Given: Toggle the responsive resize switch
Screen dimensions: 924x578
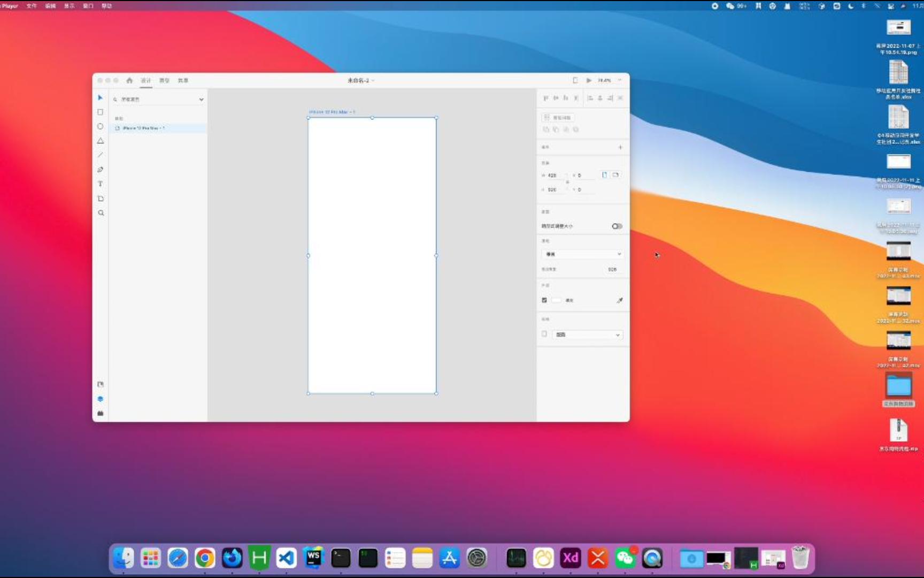Looking at the screenshot, I should click(617, 226).
